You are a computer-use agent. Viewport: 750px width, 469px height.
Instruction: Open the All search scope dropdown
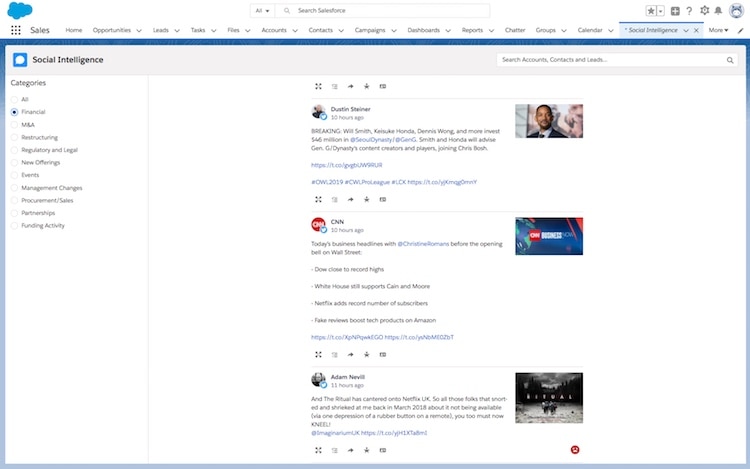coord(263,11)
